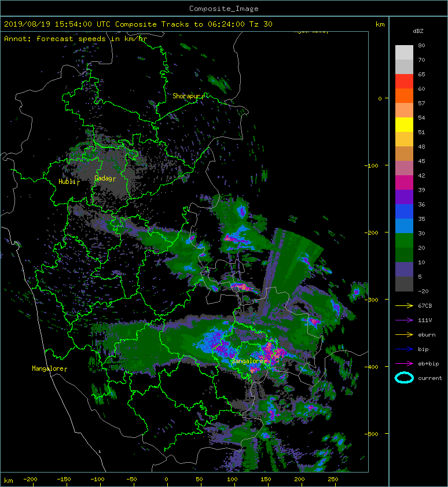Pick the lightest gray swatch below 80
Viewport: 448px width, 487px height.
point(404,53)
